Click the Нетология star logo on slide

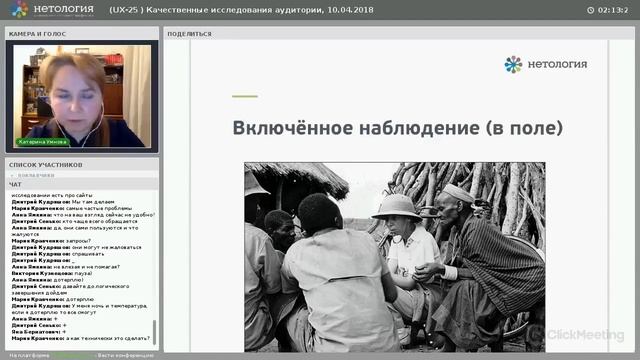tap(513, 64)
